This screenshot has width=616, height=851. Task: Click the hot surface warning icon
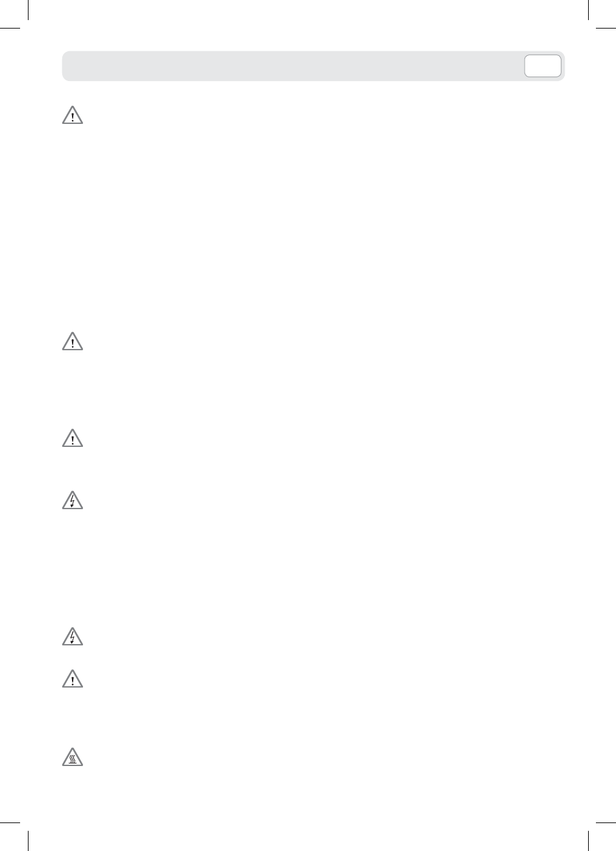(x=73, y=759)
